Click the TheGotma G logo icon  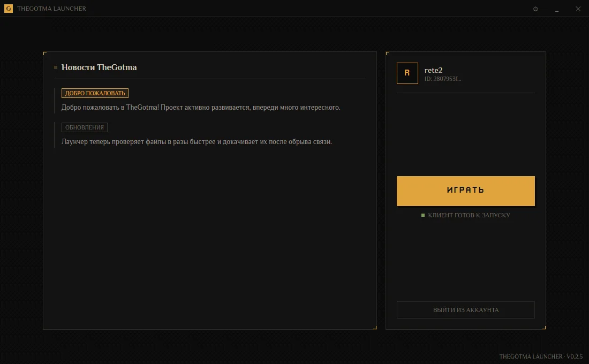[x=8, y=8]
